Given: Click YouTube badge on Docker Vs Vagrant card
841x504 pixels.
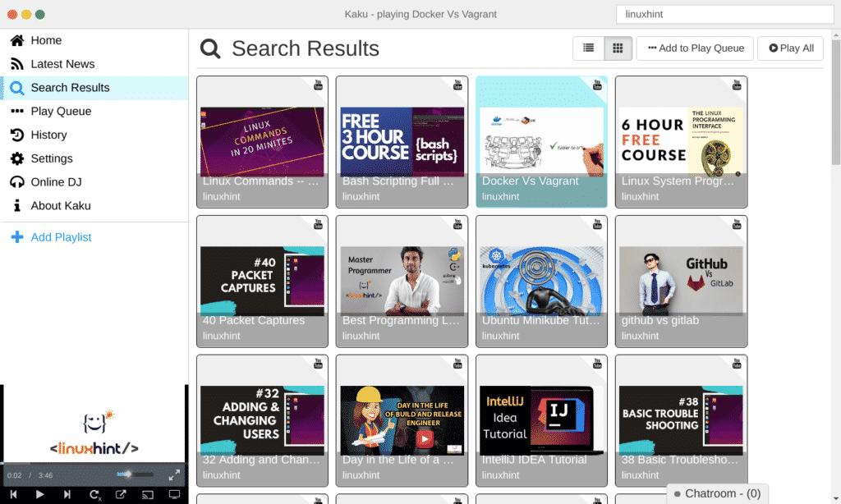Looking at the screenshot, I should pos(597,85).
